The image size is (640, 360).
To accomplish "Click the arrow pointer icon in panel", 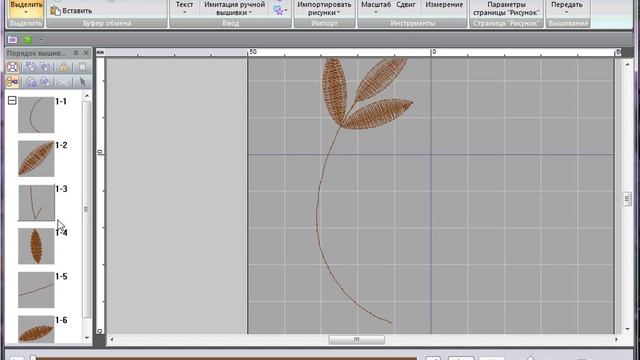I will point(82,82).
